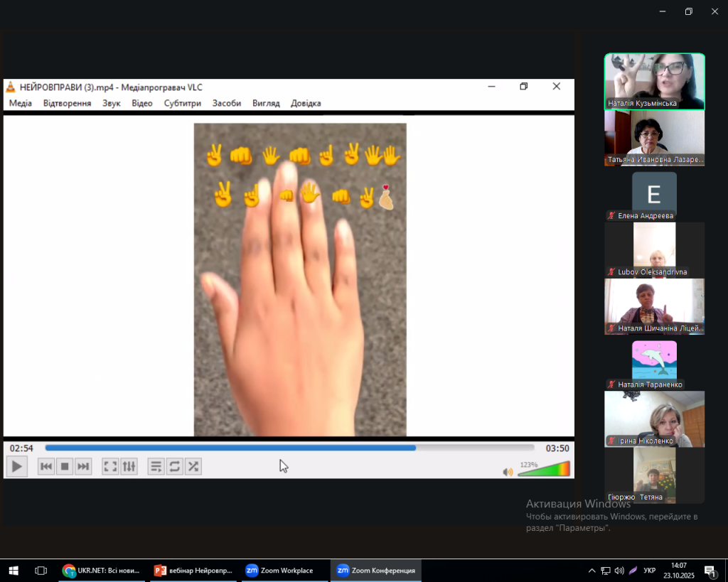Open the Відтворення menu

pos(67,103)
